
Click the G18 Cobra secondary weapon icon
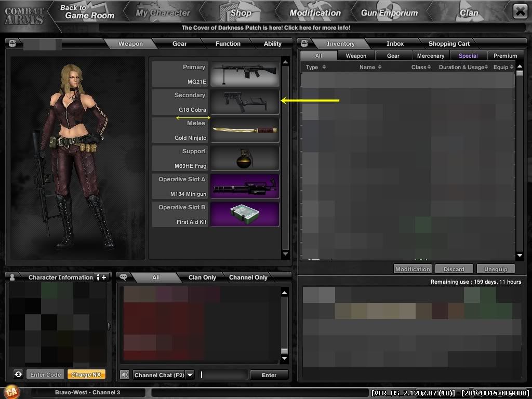click(x=245, y=102)
